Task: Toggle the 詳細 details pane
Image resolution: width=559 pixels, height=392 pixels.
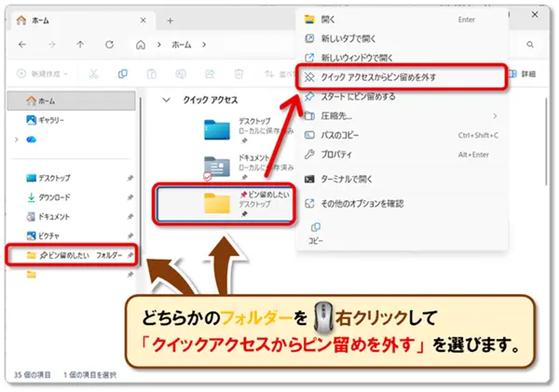Action: [x=523, y=74]
